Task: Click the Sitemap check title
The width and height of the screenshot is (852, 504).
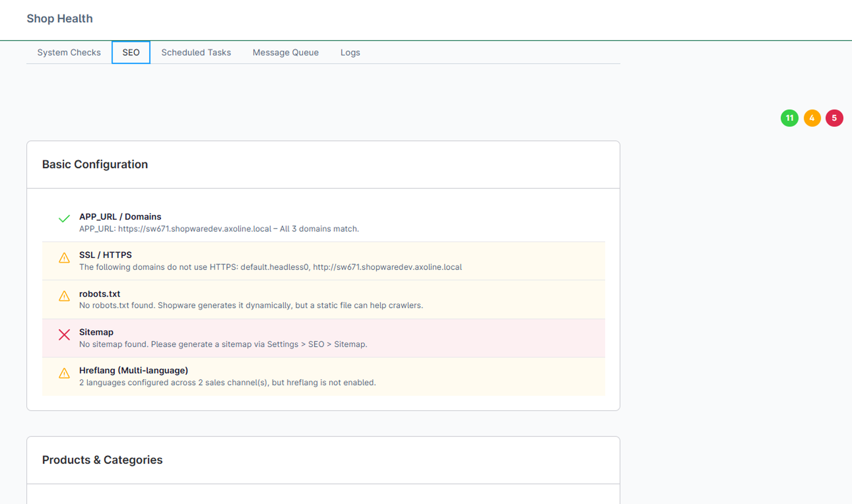Action: coord(96,332)
